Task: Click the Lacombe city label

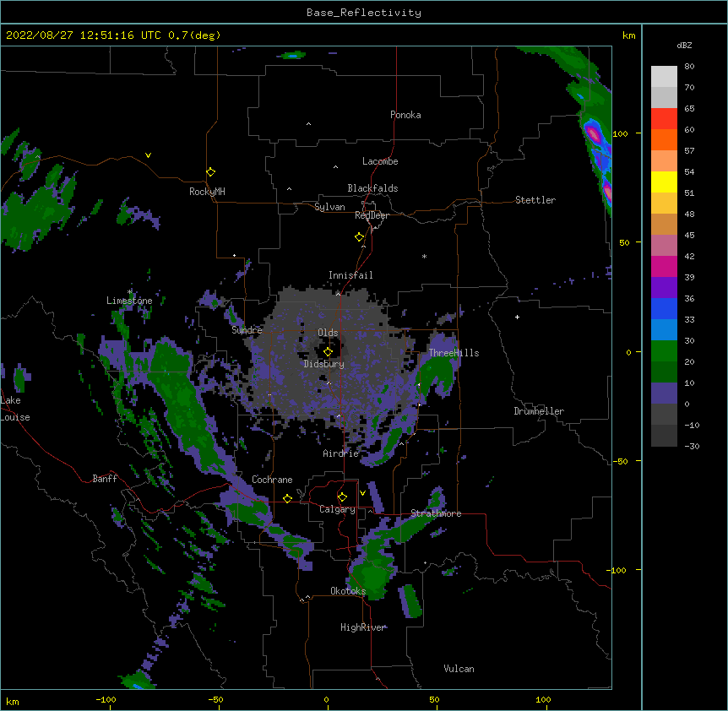Action: tap(380, 161)
